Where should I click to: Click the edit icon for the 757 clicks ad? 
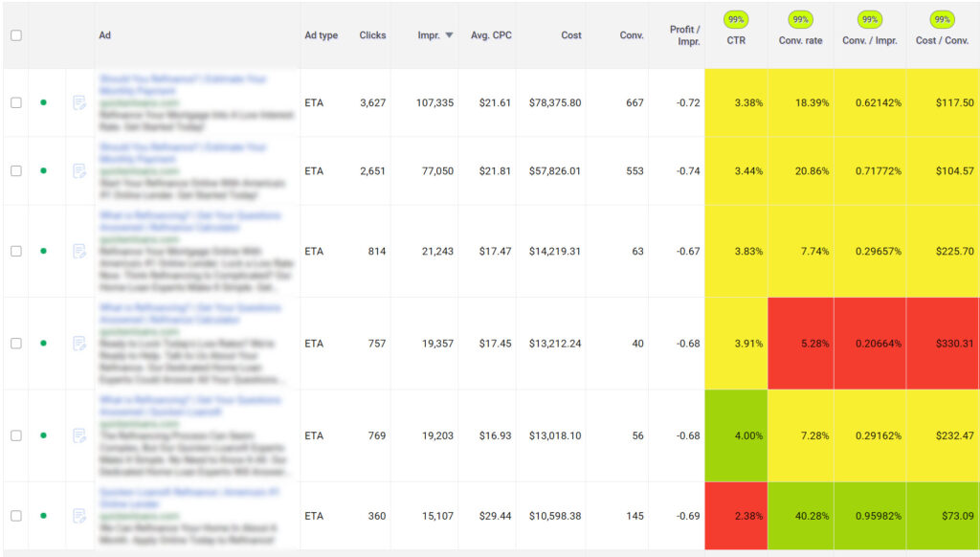point(79,344)
